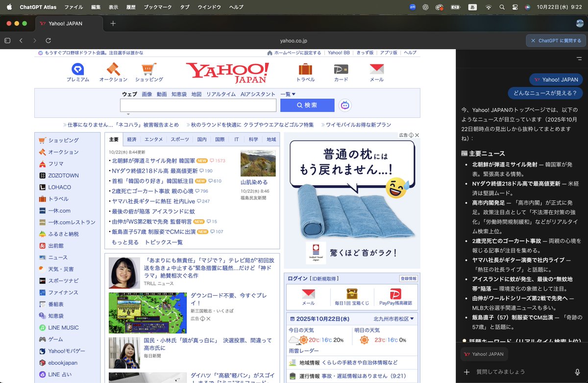588x383 pixels.
Task: Click the 登録情報 button
Action: (x=408, y=279)
